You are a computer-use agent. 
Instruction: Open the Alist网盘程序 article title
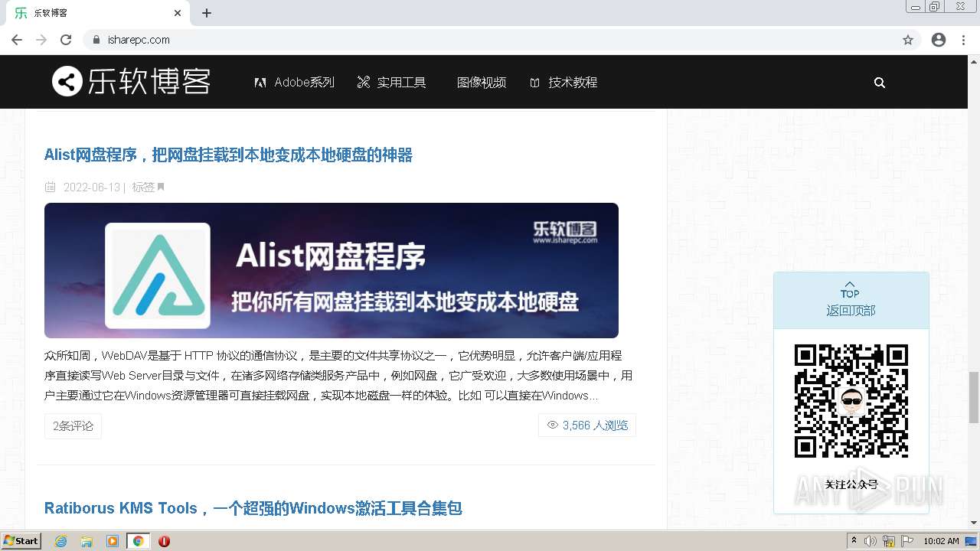[228, 155]
